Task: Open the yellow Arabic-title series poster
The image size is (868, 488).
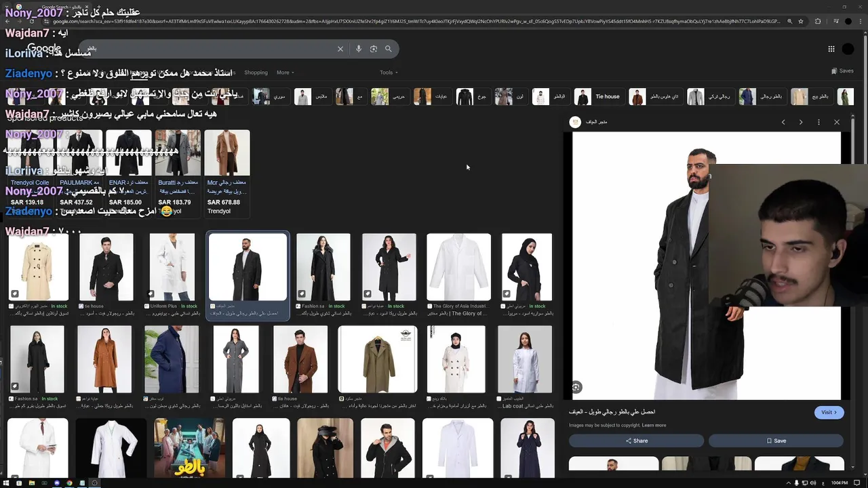Action: point(189,448)
